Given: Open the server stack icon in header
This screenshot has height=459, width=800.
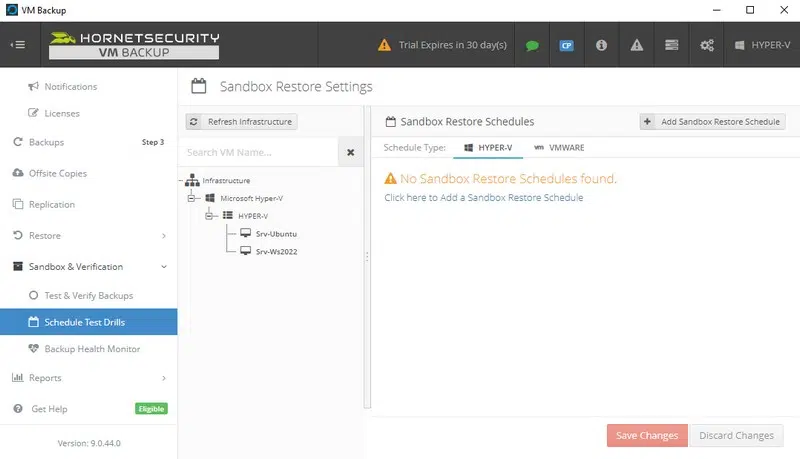Looking at the screenshot, I should [671, 45].
